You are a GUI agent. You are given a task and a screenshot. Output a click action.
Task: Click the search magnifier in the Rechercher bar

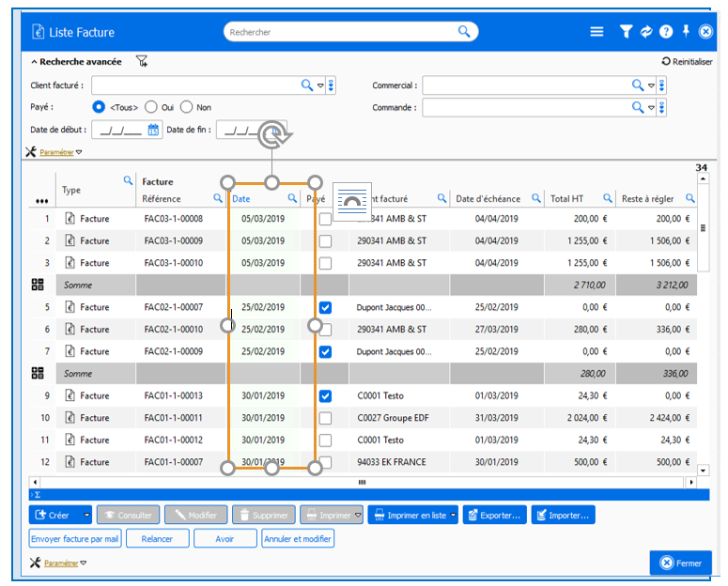(464, 32)
